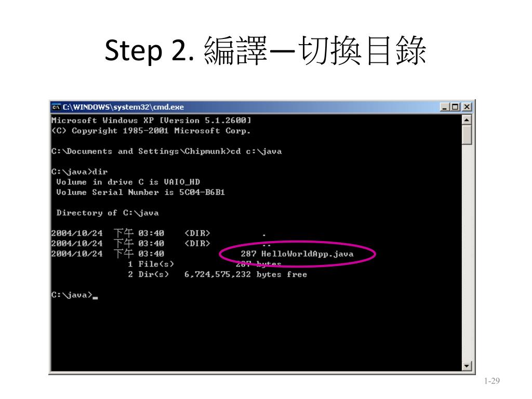The width and height of the screenshot is (532, 399).
Task: Click the Volume Serial Number line
Action: 140,192
